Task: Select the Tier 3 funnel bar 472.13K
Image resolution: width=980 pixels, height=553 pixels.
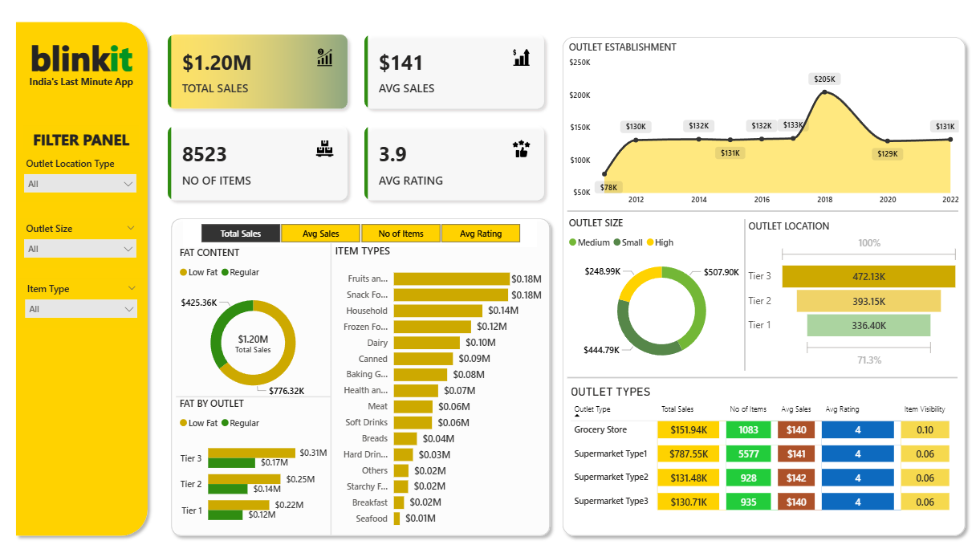Action: 868,276
